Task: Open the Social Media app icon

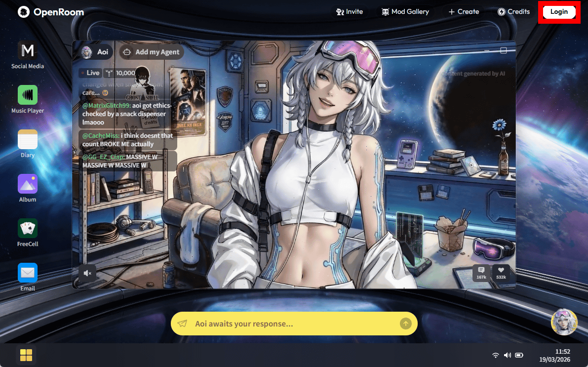Action: pyautogui.click(x=27, y=50)
